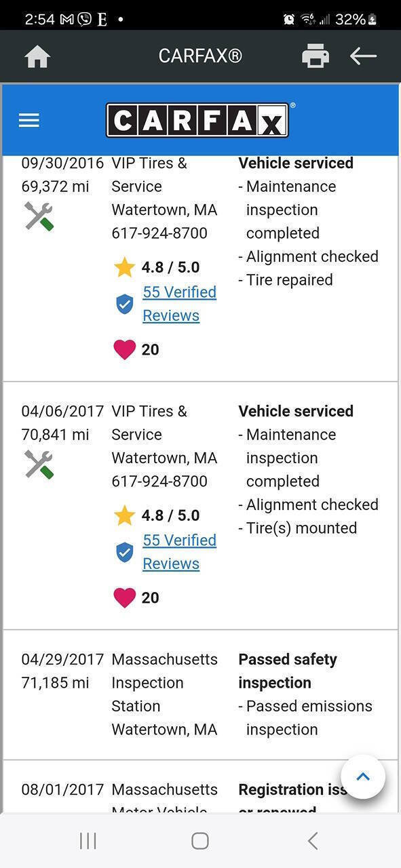401x868 pixels.
Task: Tap the floating up-chevron to return to top
Action: point(363,776)
